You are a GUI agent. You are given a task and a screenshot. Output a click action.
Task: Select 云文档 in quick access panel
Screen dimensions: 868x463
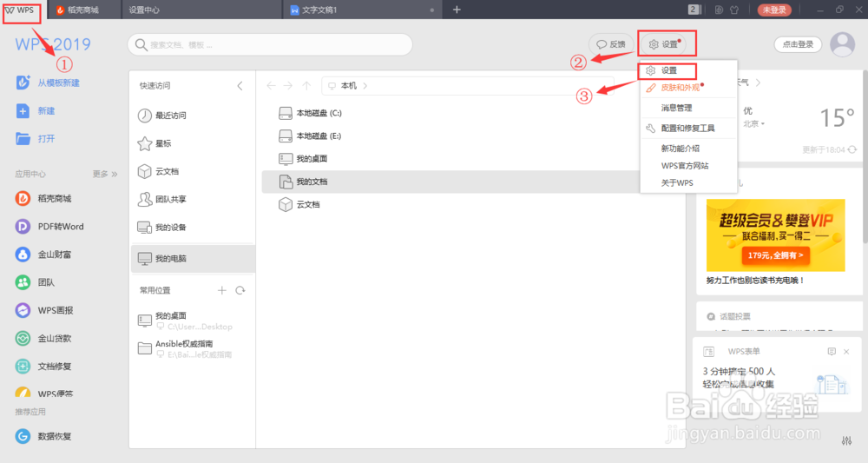pyautogui.click(x=158, y=171)
